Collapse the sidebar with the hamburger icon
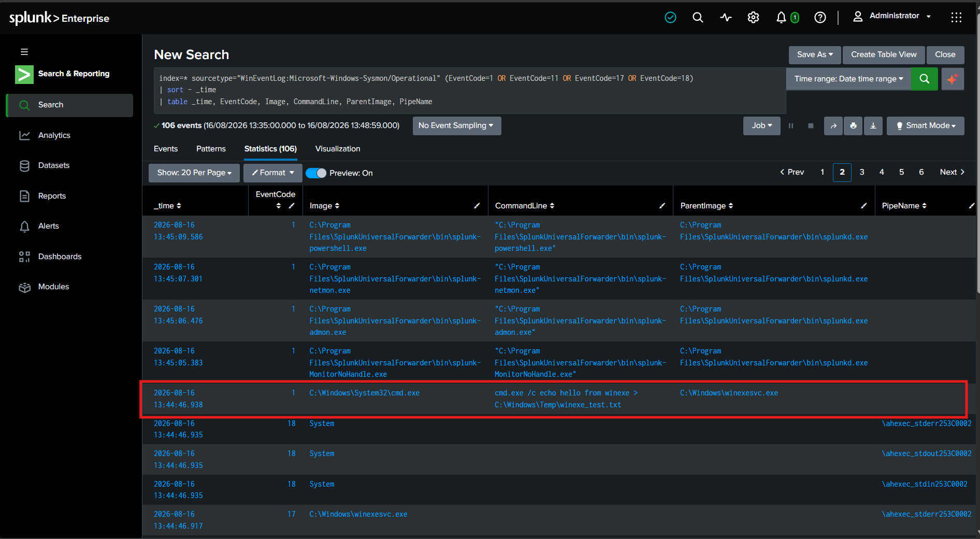The image size is (980, 539). 24,52
